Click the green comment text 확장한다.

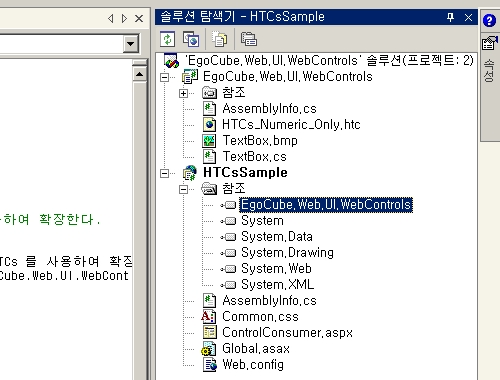pyautogui.click(x=69, y=220)
